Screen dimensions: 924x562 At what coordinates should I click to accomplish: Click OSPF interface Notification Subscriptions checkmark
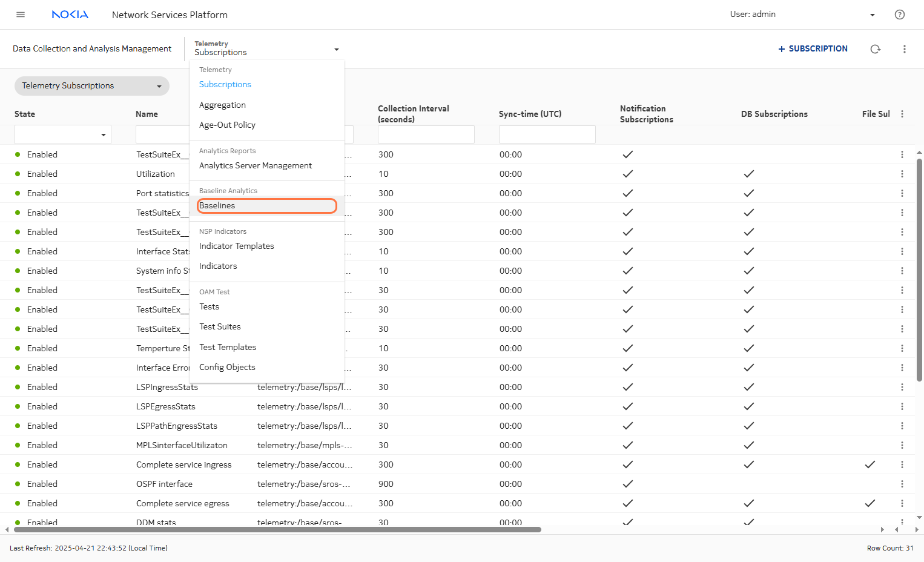coord(627,484)
